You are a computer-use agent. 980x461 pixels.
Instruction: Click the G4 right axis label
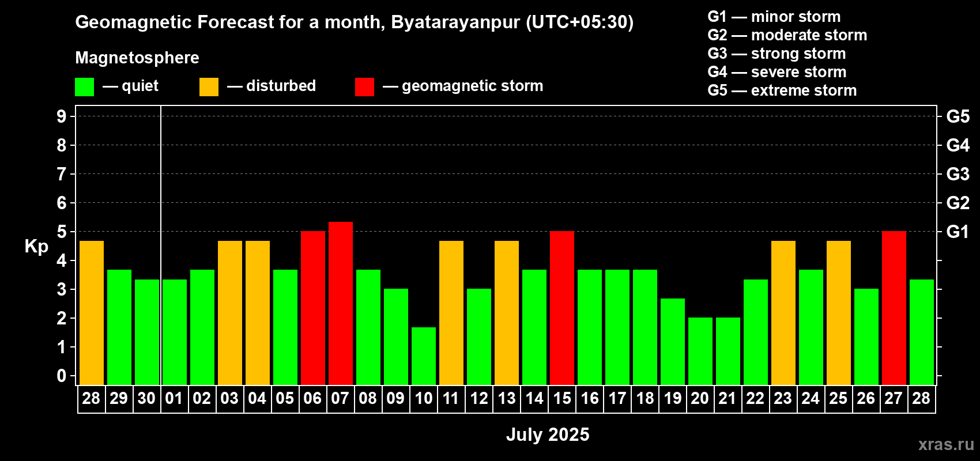[x=958, y=145]
